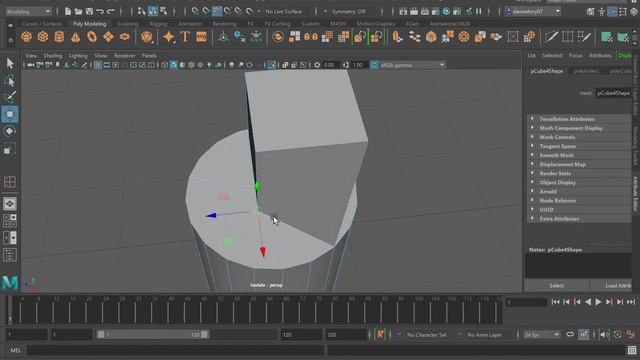The height and width of the screenshot is (360, 640).
Task: Open the sRGB gamma dropdown
Action: tap(411, 65)
